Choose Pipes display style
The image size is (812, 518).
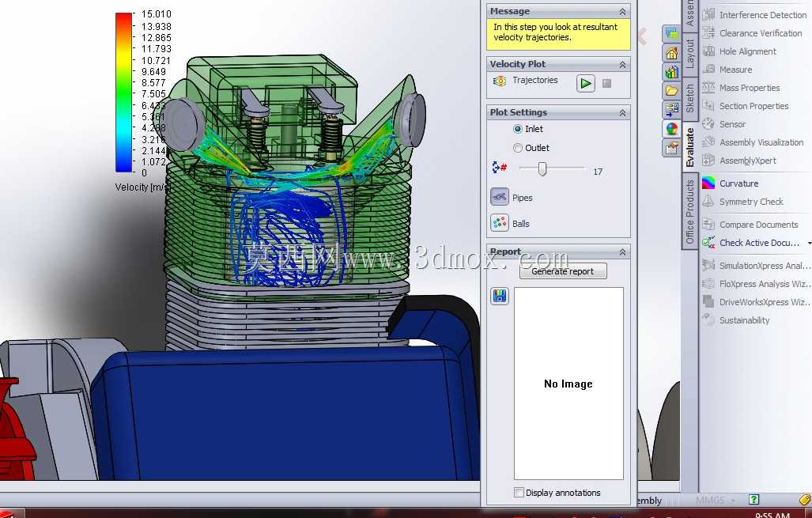pyautogui.click(x=500, y=197)
